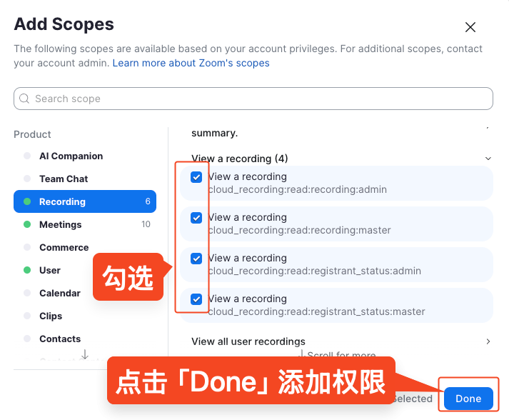Viewport: 509px width, 420px height.
Task: Click the View a recording (4) heading
Action: (x=240, y=159)
